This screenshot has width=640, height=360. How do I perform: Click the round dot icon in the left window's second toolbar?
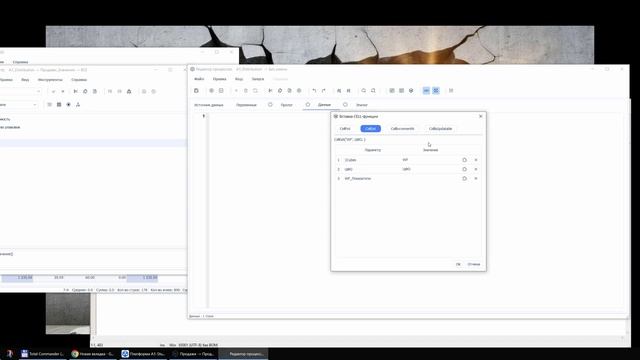(x=69, y=105)
